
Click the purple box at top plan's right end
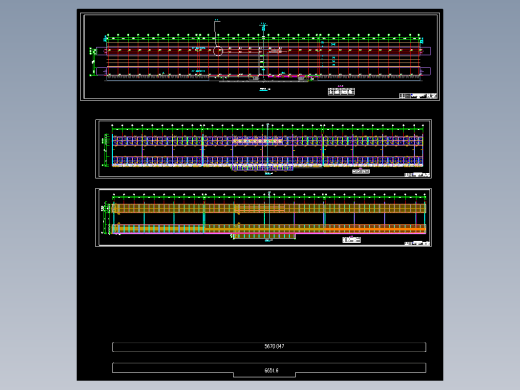click(x=425, y=51)
